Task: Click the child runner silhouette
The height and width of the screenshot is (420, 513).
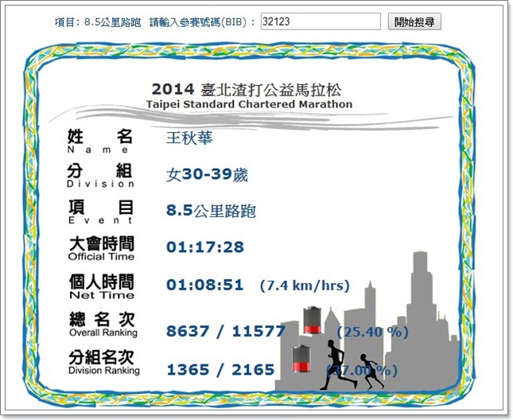Action: pos(371,371)
